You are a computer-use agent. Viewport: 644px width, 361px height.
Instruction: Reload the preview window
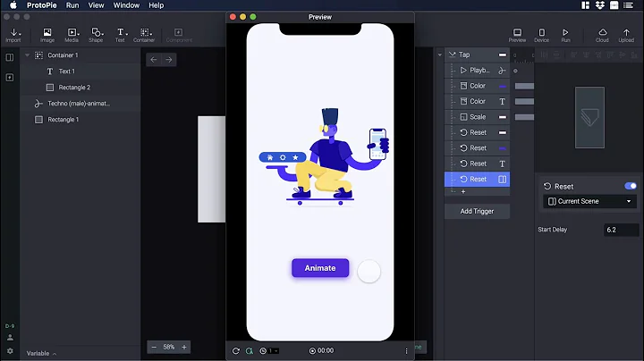236,351
